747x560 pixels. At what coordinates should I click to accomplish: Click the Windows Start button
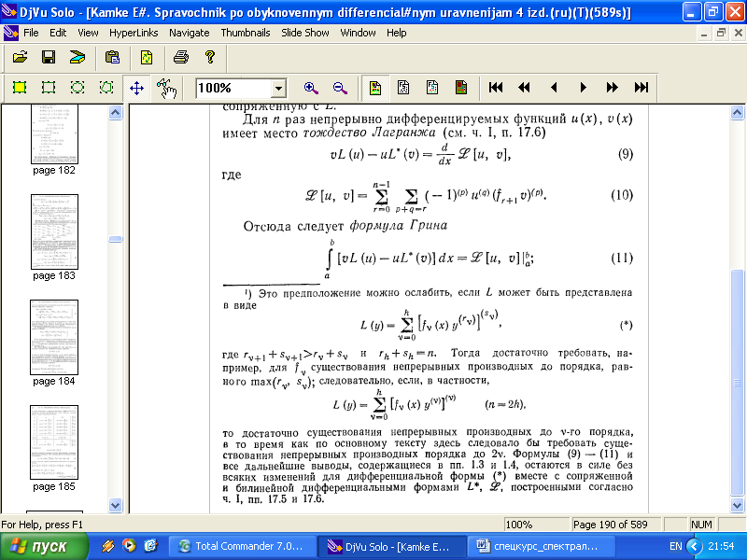point(44,546)
